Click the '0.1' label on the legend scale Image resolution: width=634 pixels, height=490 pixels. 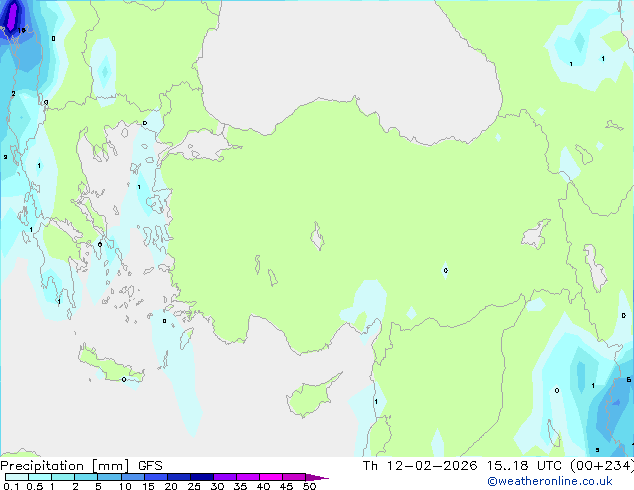click(x=11, y=486)
